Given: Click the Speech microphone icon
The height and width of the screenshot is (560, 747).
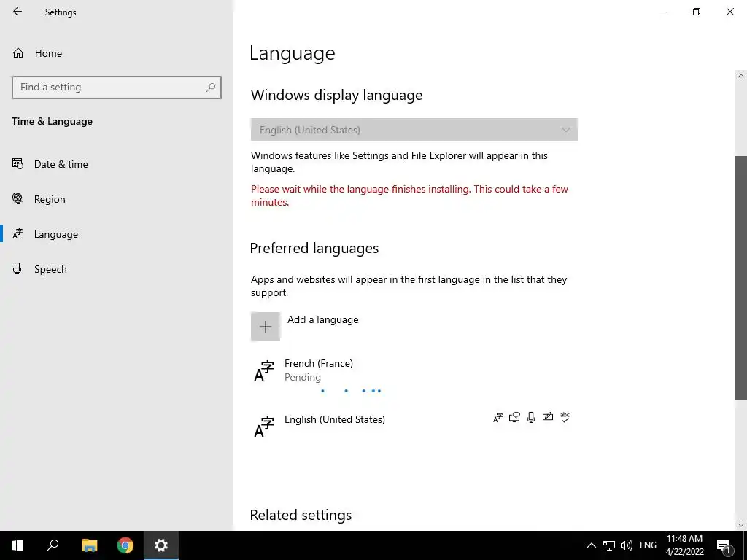Looking at the screenshot, I should 18,268.
